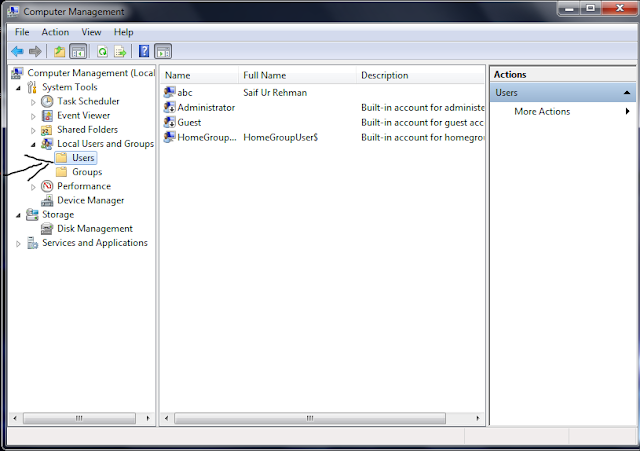Click 'Built-in account for administe' description
The image size is (640, 451).
(422, 107)
